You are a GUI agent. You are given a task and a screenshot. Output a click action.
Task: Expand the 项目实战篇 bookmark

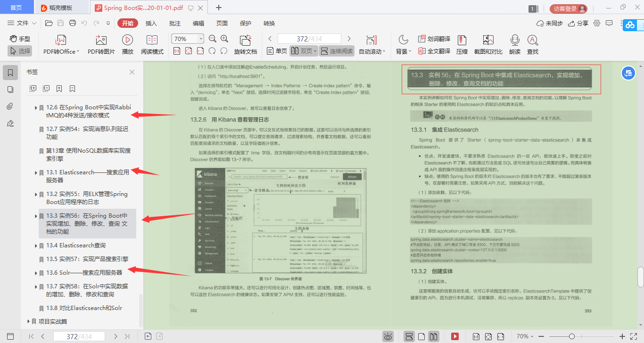28,321
